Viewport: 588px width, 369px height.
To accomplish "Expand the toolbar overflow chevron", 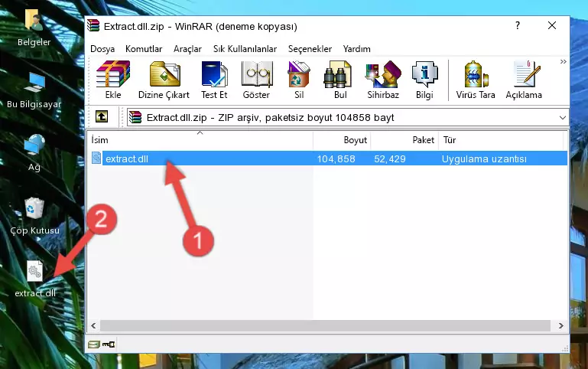I will pyautogui.click(x=563, y=62).
